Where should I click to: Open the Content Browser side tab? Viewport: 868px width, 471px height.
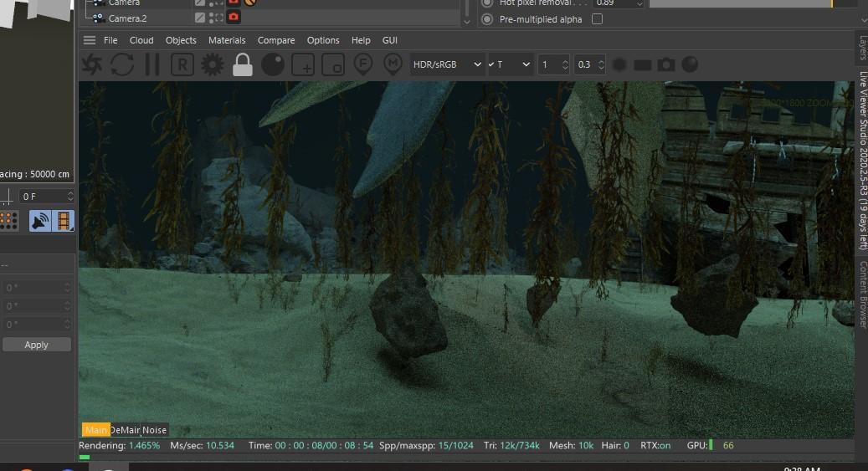862,294
